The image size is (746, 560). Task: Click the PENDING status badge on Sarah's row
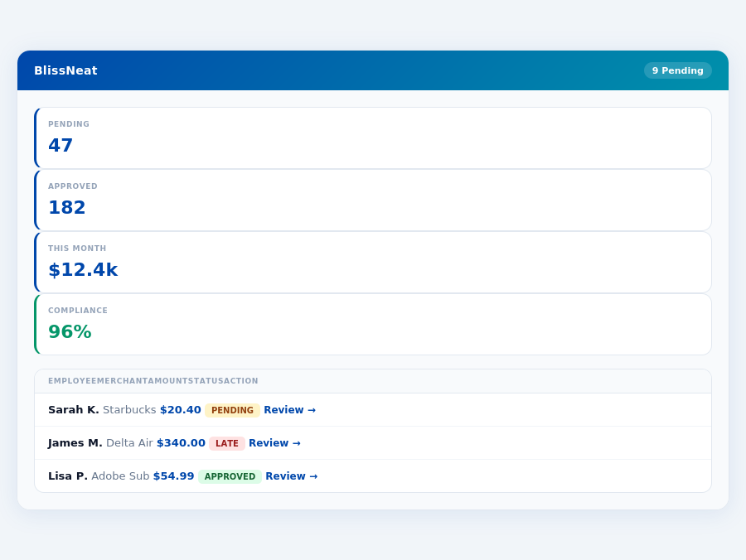pos(230,409)
